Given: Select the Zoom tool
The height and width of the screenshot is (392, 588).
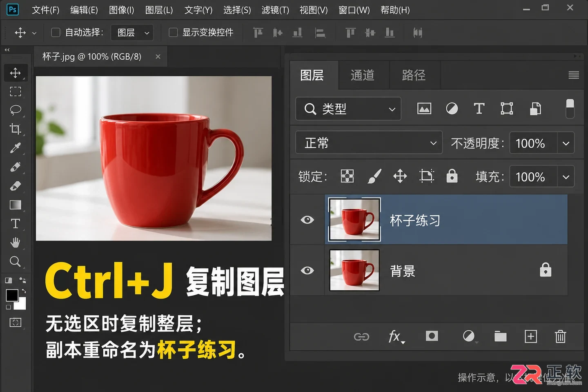Looking at the screenshot, I should pos(16,261).
